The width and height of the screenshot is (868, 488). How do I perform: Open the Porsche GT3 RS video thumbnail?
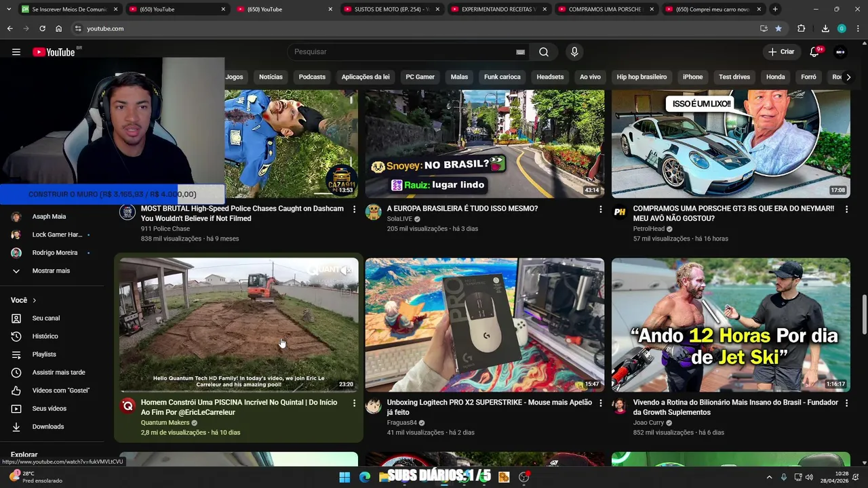[x=730, y=144]
